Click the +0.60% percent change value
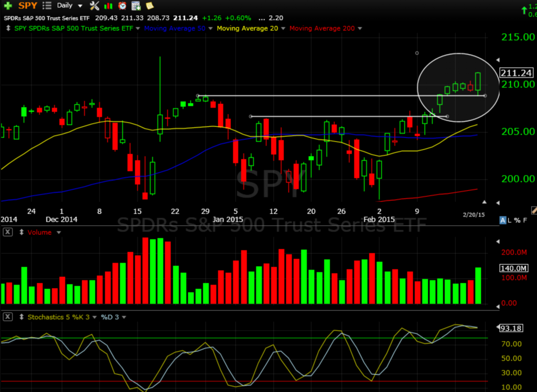This screenshot has width=537, height=392. pos(238,18)
